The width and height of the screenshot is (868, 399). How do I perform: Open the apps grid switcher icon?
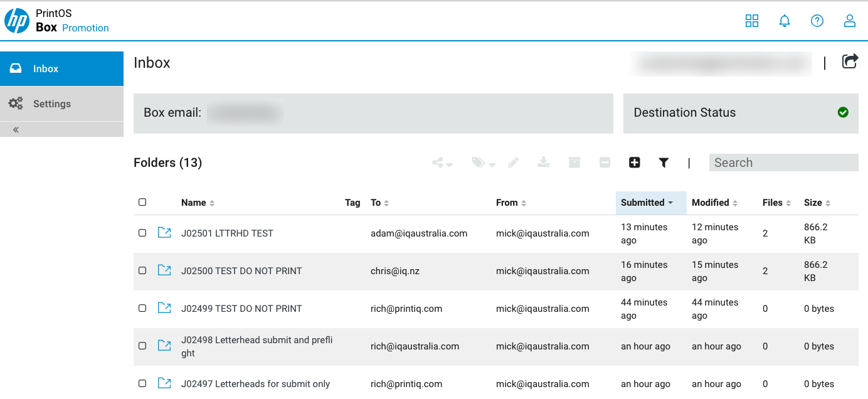coord(752,21)
